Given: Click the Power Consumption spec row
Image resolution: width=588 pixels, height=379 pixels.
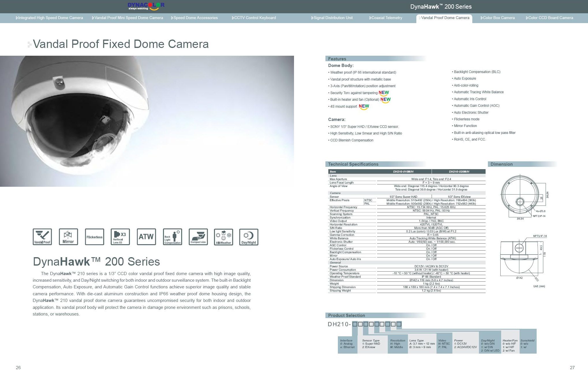Looking at the screenshot, I should click(407, 270).
